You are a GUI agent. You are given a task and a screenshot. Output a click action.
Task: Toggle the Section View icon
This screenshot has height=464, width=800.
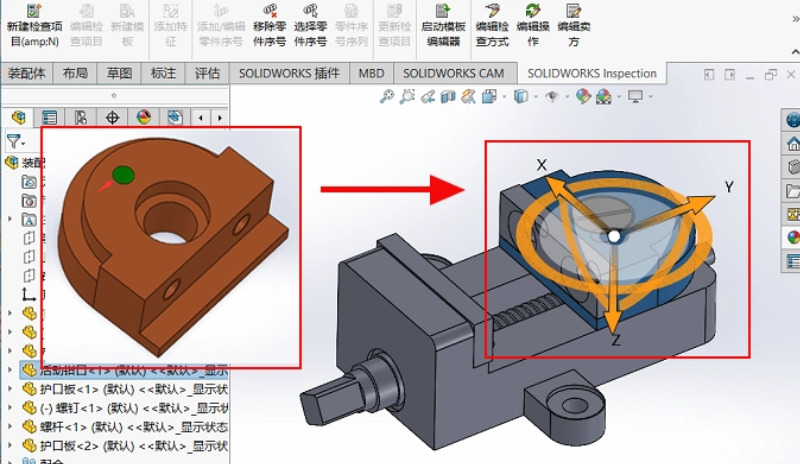pos(448,96)
